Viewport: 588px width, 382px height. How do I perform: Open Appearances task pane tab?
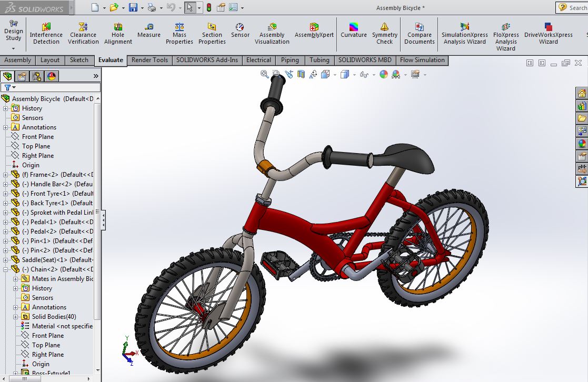tap(582, 144)
